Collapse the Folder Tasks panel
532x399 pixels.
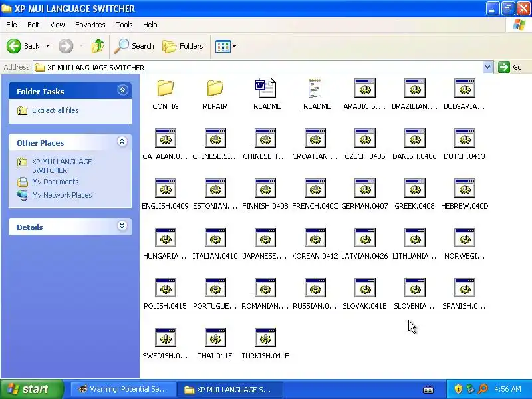click(x=122, y=90)
